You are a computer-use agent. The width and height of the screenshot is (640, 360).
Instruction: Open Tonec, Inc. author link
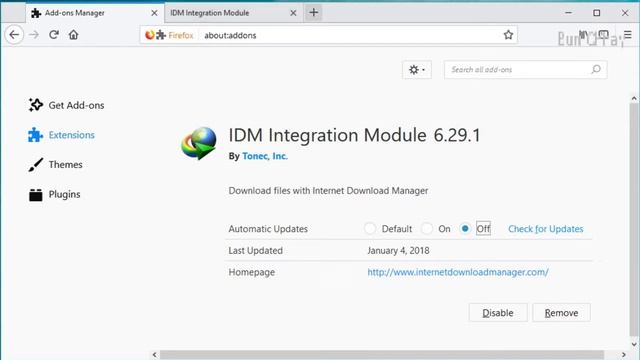[x=265, y=156]
